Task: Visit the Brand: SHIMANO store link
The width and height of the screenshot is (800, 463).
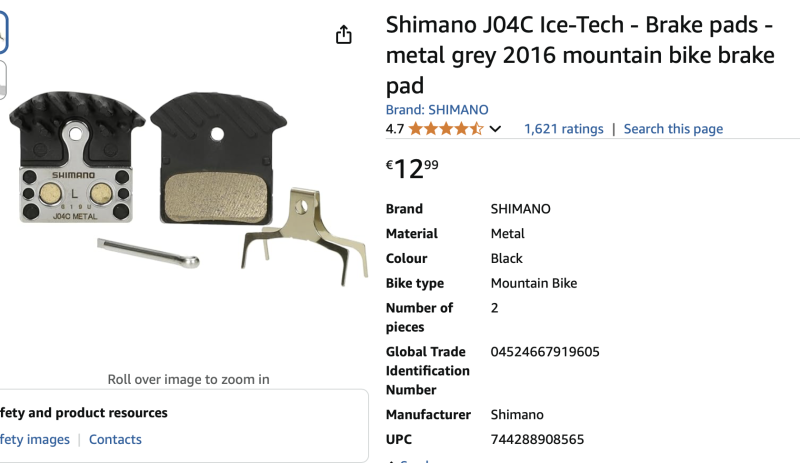Action: (437, 110)
